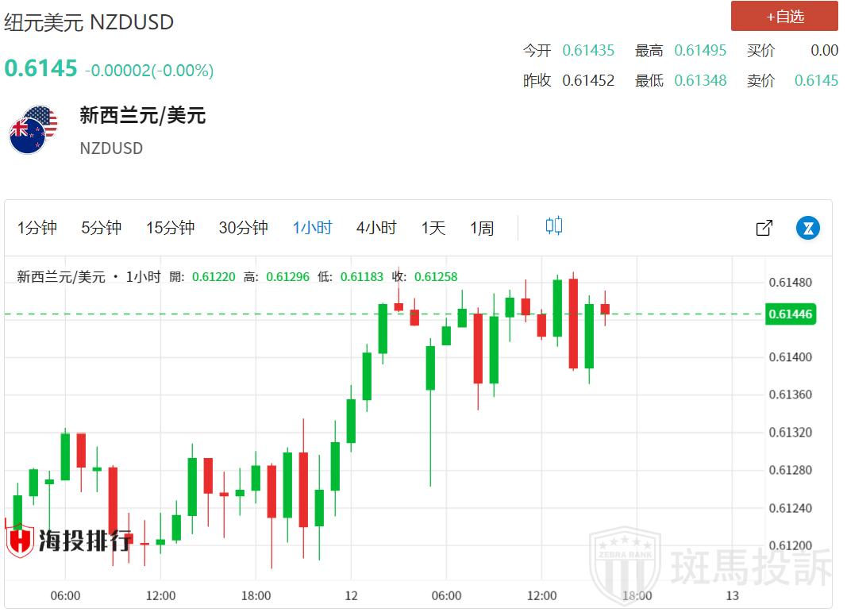Image resolution: width=847 pixels, height=616 pixels.
Task: Select the 15分钟 chart interval
Action: [170, 228]
